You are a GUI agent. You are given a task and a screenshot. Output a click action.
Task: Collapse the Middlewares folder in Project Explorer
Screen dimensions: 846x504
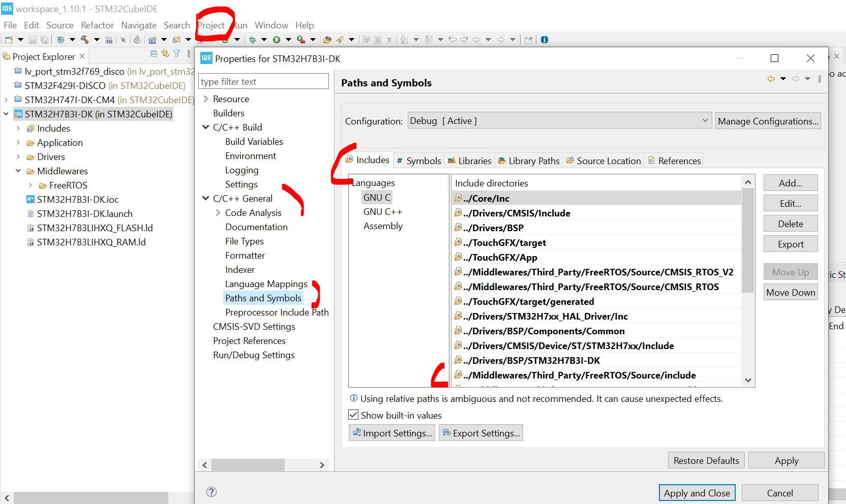(18, 171)
